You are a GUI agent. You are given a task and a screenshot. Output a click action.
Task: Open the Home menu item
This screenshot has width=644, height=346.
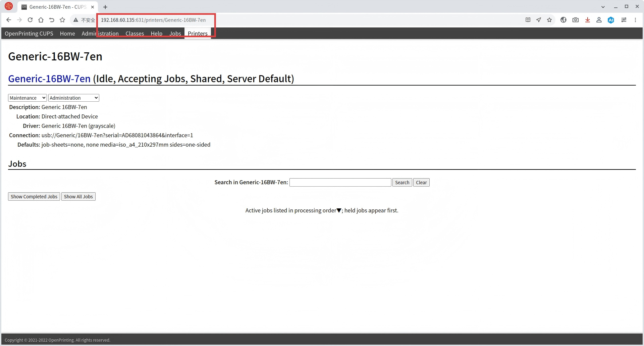[x=67, y=34]
